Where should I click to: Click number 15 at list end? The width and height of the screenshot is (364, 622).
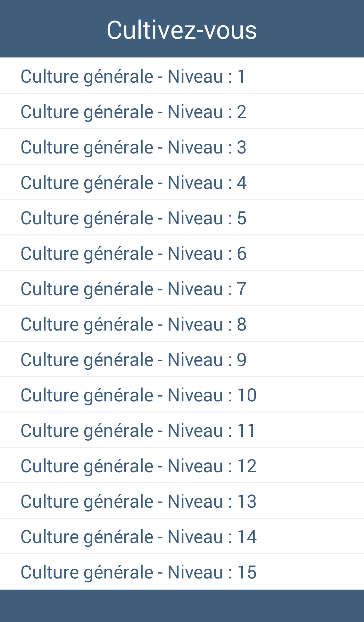tap(247, 572)
